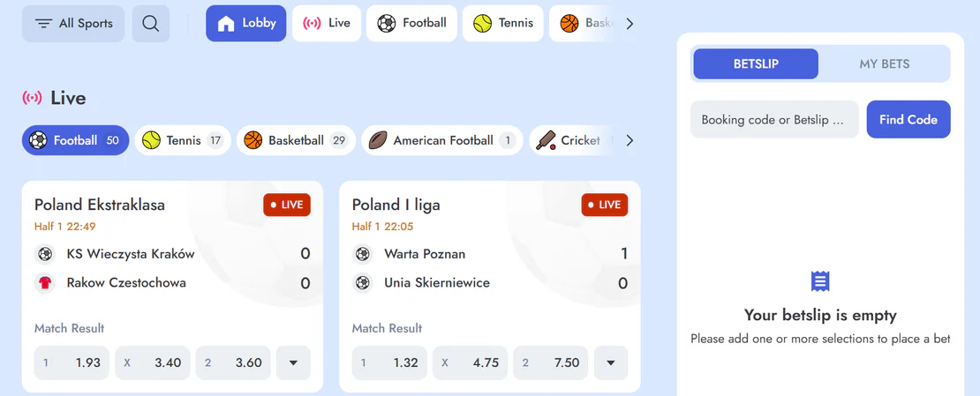Click the American Football icon chip

[x=378, y=140]
